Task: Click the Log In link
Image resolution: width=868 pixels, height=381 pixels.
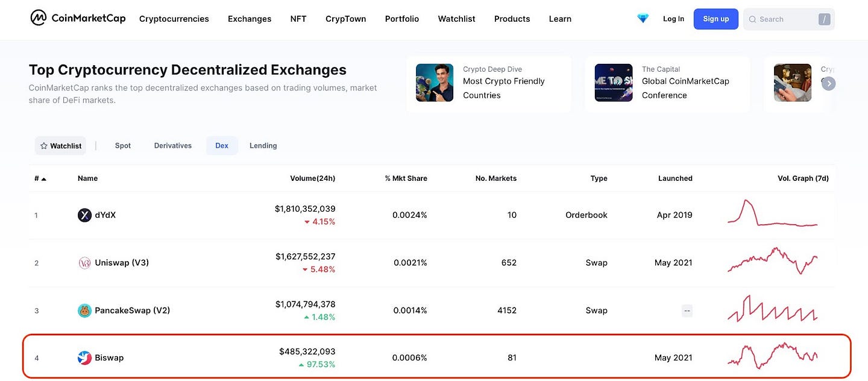Action: pyautogui.click(x=673, y=19)
